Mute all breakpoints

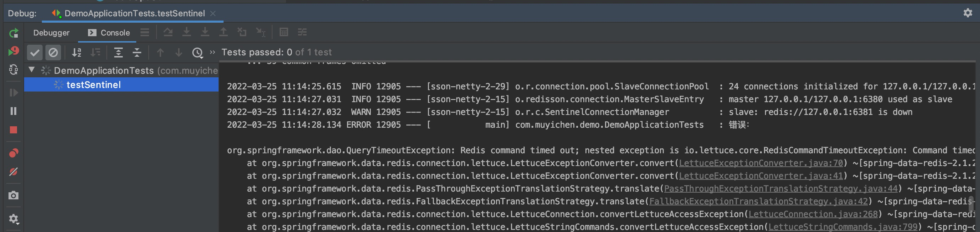14,172
